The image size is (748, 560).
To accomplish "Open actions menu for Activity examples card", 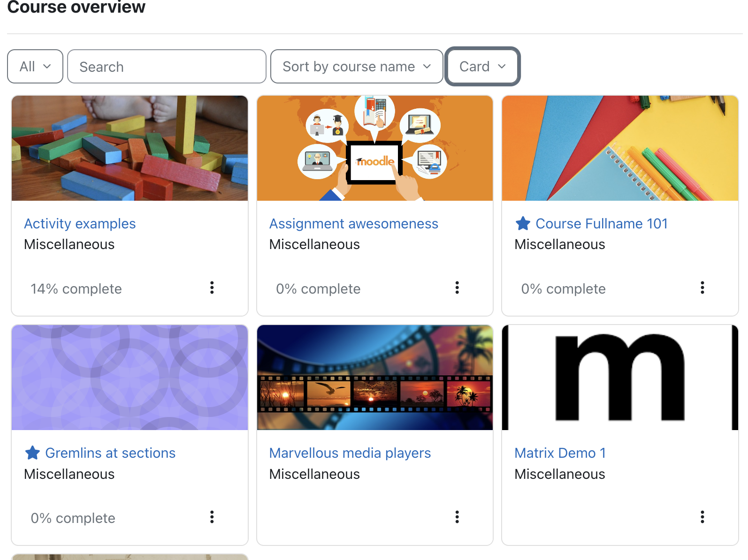I will [212, 288].
